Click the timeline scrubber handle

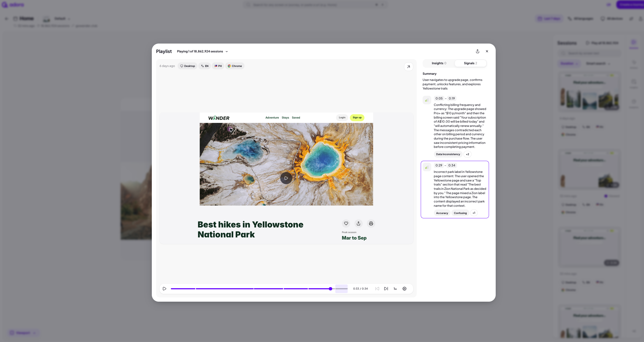(330, 289)
